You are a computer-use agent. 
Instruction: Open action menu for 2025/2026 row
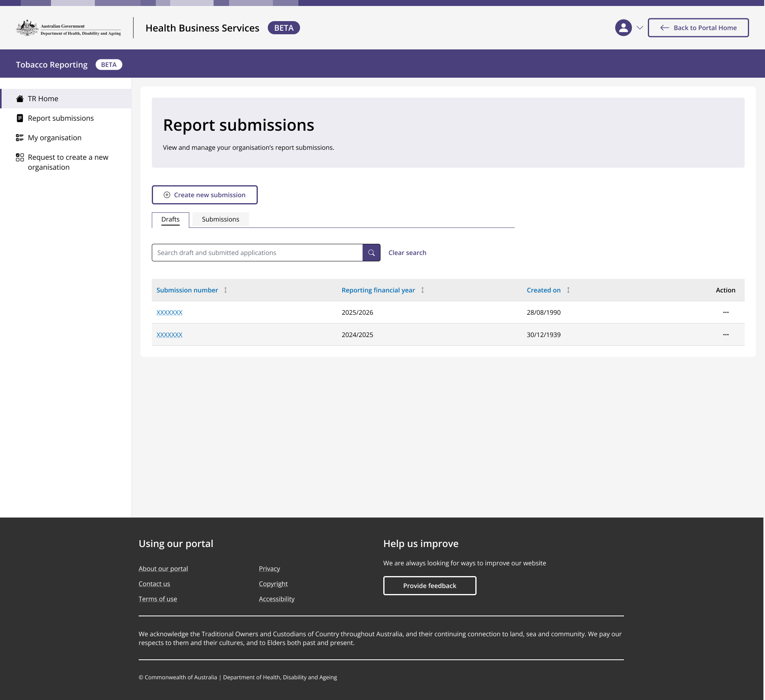coord(726,312)
